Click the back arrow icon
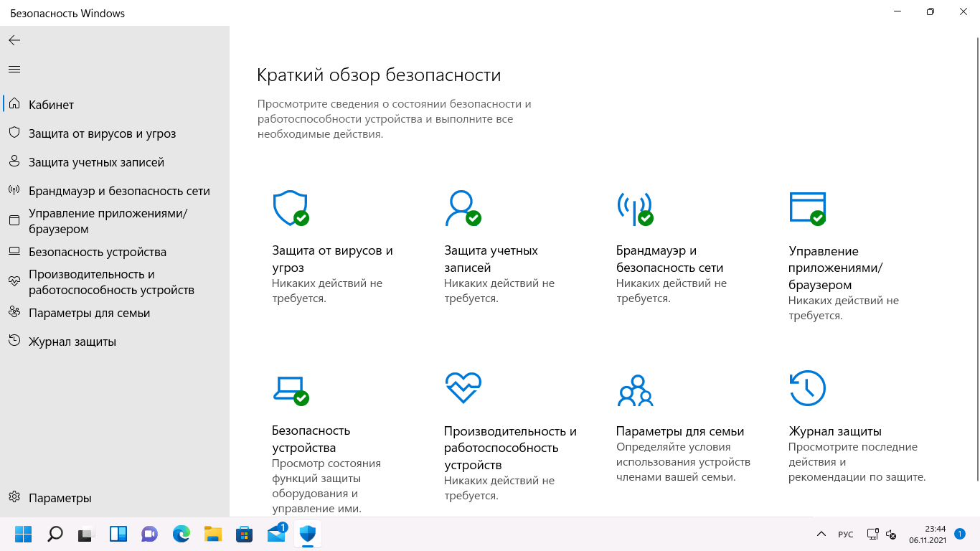Screen dimensions: 980x551 (14, 40)
